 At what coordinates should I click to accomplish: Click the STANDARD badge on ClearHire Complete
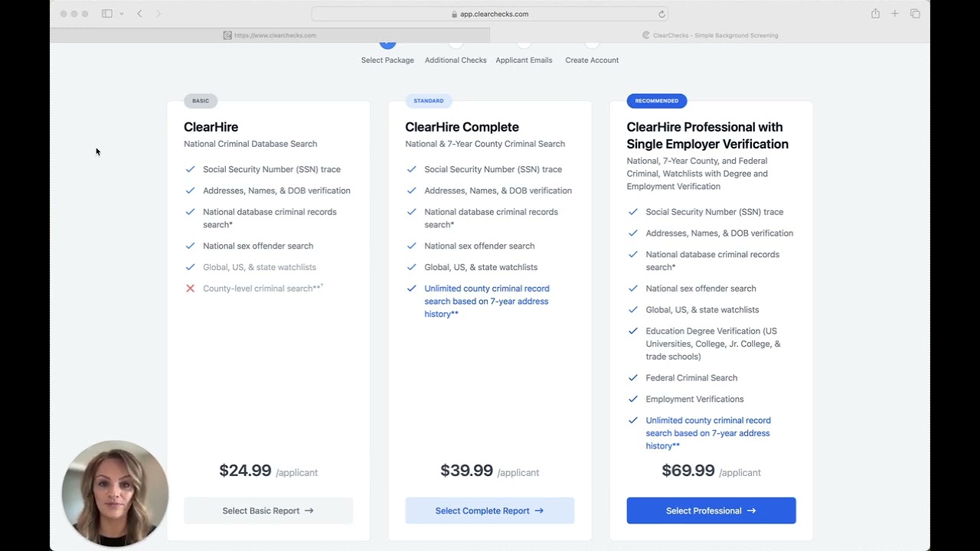pos(429,101)
